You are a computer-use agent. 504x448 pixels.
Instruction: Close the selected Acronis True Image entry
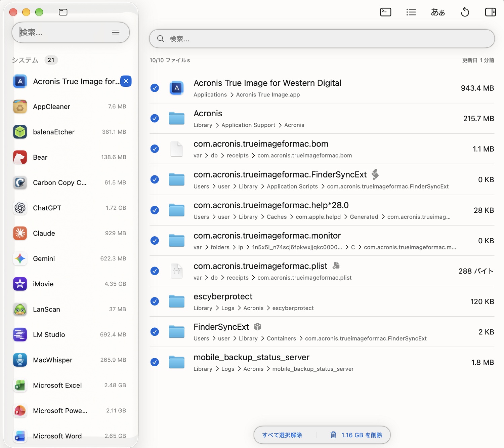[126, 81]
